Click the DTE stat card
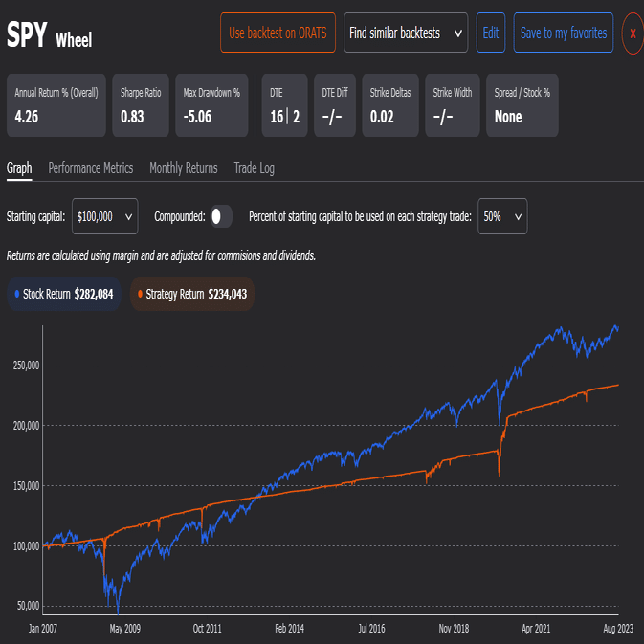This screenshot has height=644, width=644. click(x=284, y=105)
